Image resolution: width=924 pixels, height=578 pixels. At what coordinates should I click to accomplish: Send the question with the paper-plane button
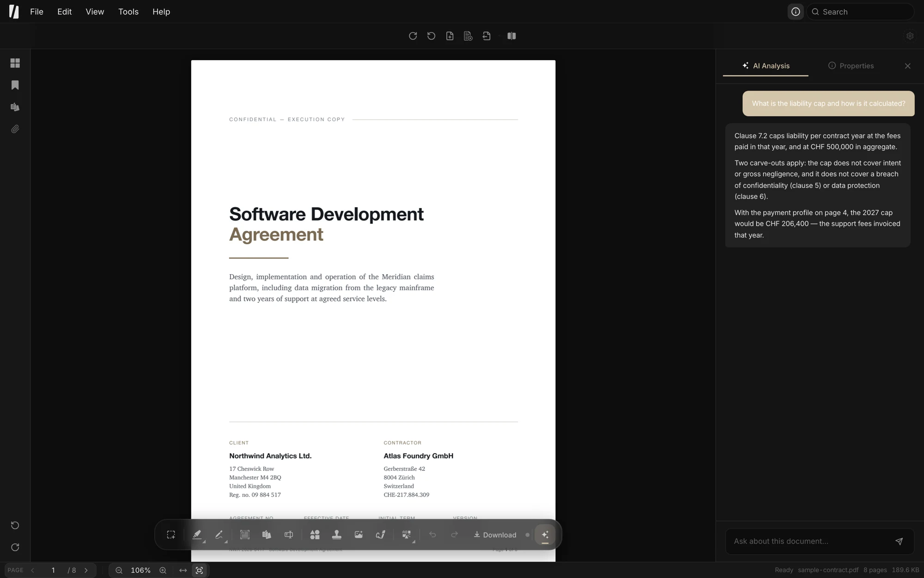point(899,541)
